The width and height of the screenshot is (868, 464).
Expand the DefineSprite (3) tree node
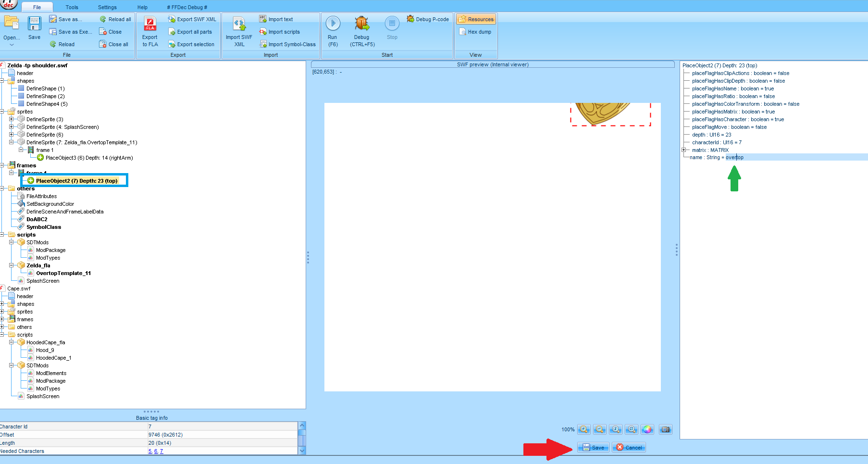point(12,119)
